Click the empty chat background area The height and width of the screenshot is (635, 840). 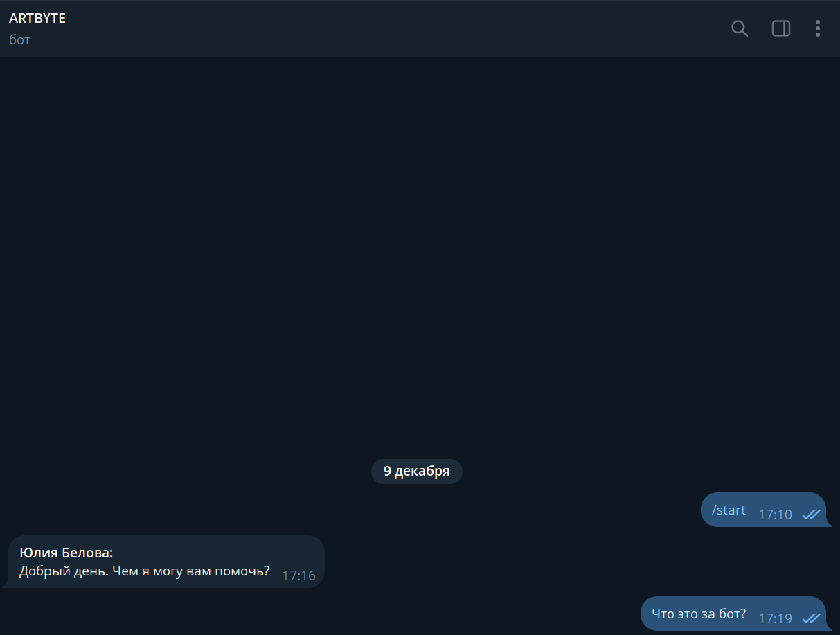coord(420,256)
